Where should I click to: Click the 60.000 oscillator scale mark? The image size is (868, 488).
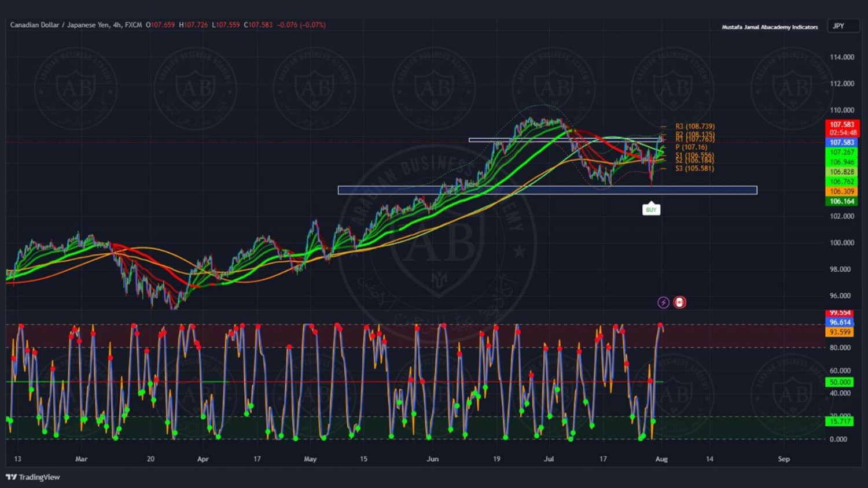(840, 371)
